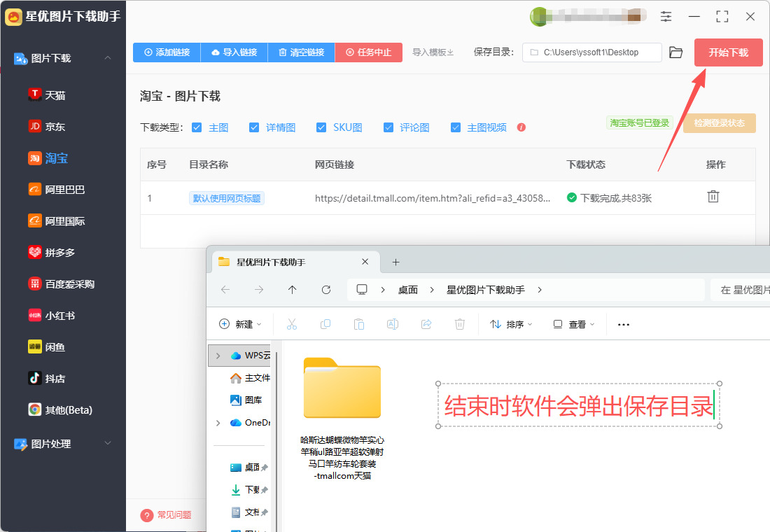Open the 排序 dropdown in explorer
The height and width of the screenshot is (532, 770).
click(x=511, y=324)
